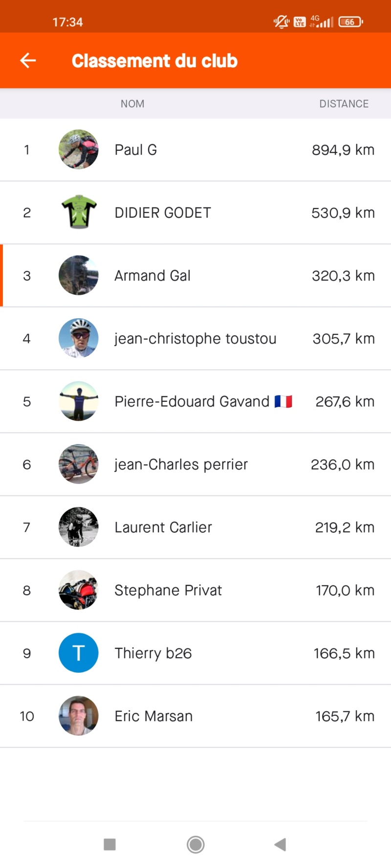The image size is (391, 868).
Task: Tap jean-Charles perrier's bike avatar
Action: point(78,464)
